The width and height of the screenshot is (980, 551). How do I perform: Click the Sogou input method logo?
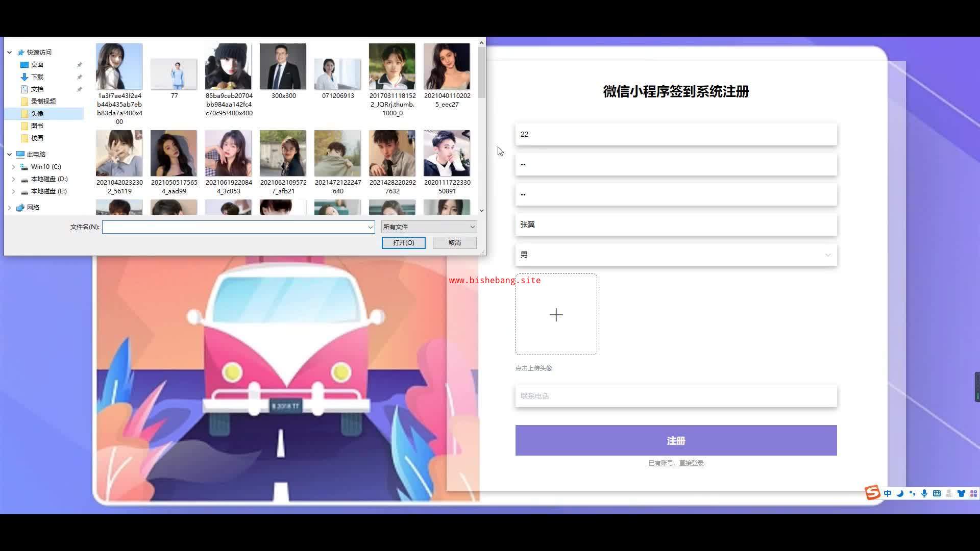coord(872,493)
